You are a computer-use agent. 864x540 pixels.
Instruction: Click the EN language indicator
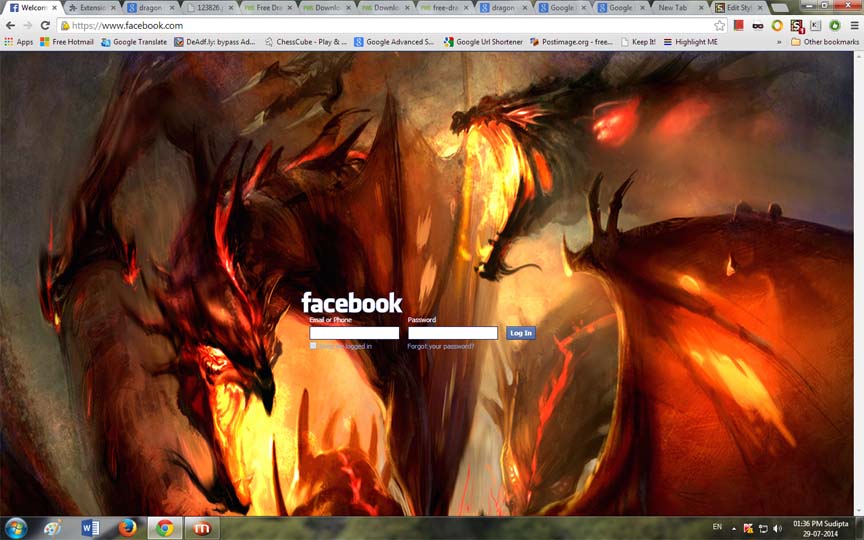717,527
